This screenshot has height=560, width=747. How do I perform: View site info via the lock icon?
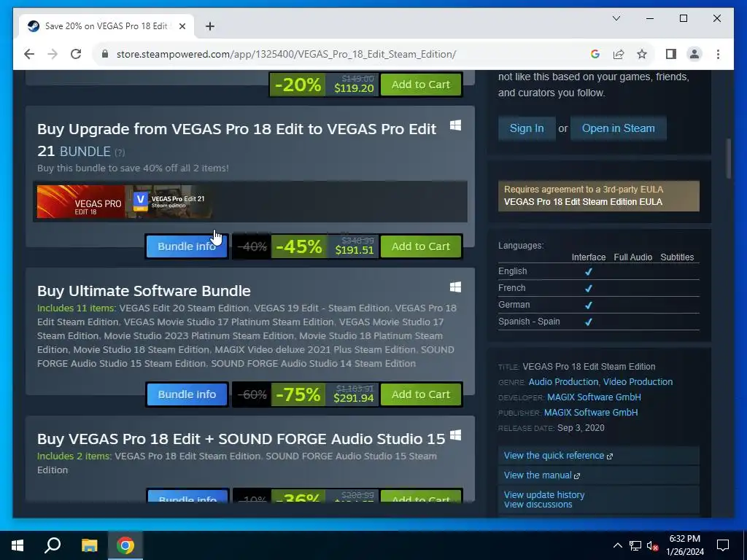click(105, 54)
